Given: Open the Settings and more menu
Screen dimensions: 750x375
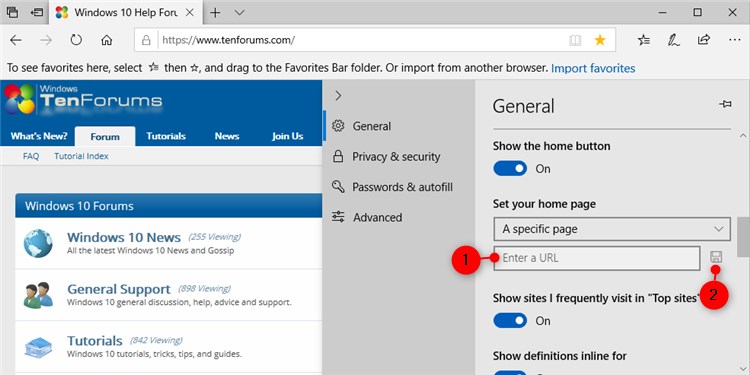Looking at the screenshot, I should [735, 40].
